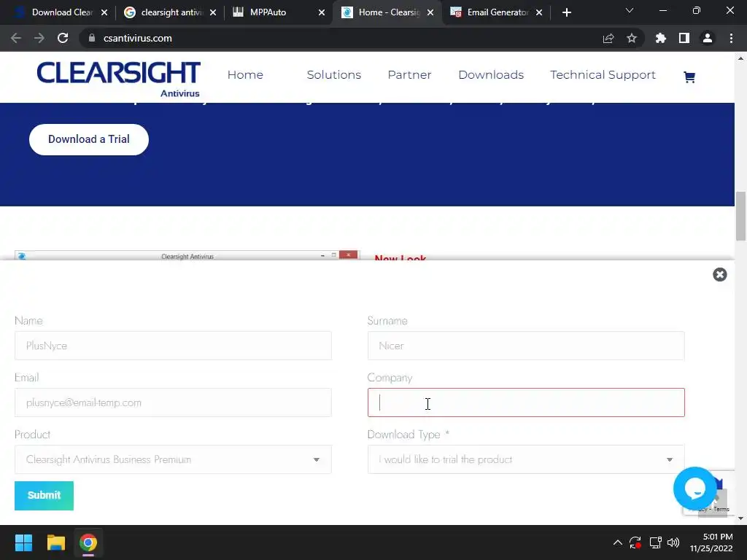Click the Clearsight Antivirus logo
The height and width of the screenshot is (560, 747).
pos(119,79)
